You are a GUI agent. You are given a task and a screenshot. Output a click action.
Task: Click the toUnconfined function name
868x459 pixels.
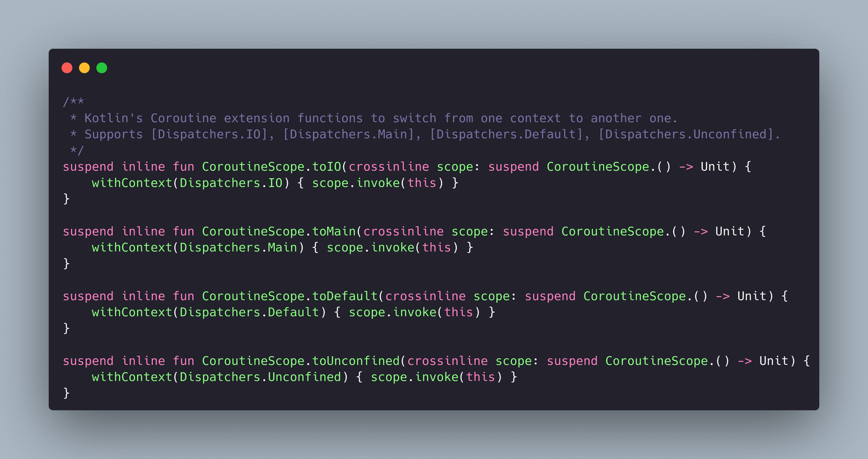point(356,361)
